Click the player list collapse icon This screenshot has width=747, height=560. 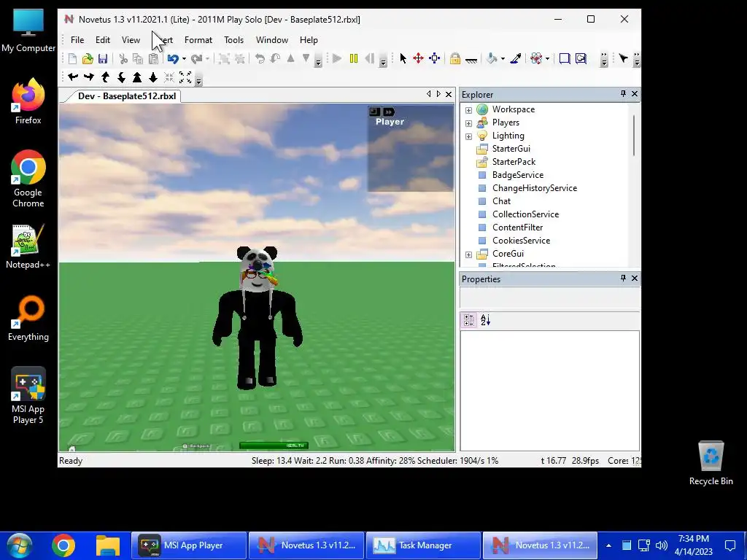click(374, 112)
